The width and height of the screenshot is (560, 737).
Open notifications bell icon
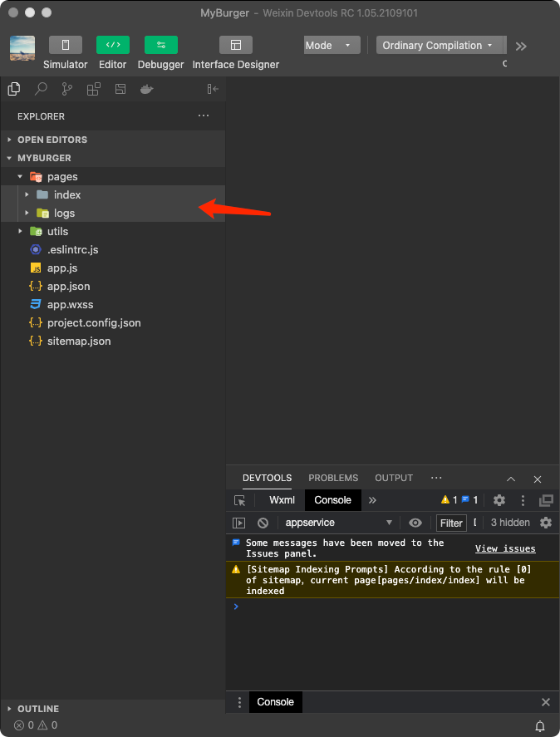click(x=540, y=725)
